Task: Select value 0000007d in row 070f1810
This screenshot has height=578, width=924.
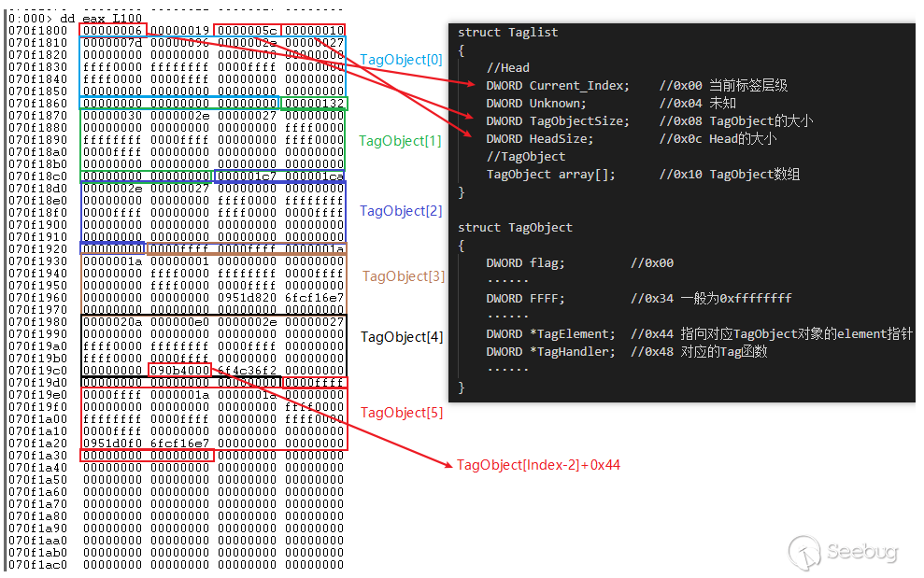Action: 112,42
